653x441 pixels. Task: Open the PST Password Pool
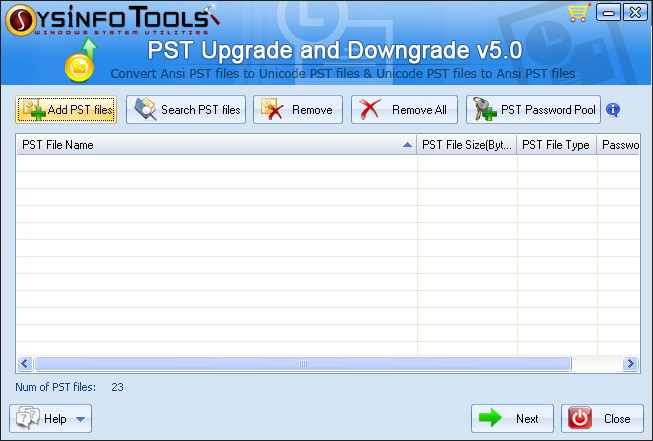pyautogui.click(x=533, y=110)
